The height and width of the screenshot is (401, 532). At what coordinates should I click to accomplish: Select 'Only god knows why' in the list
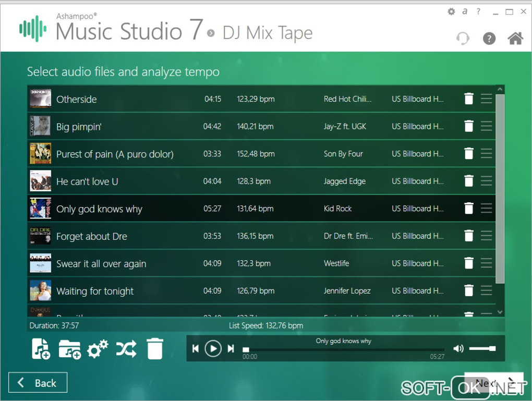[99, 209]
